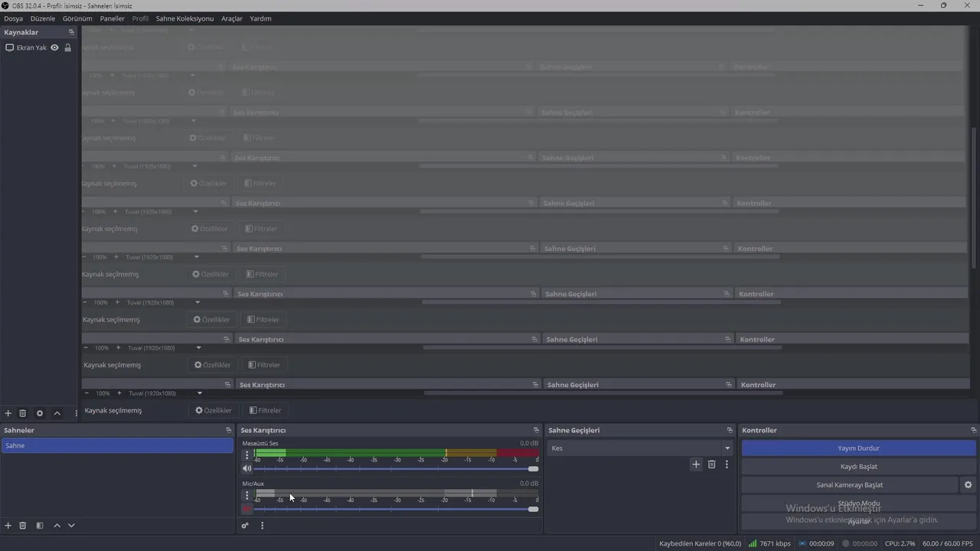
Task: Click the Özellikler button in the source toolbar
Action: pos(213,410)
